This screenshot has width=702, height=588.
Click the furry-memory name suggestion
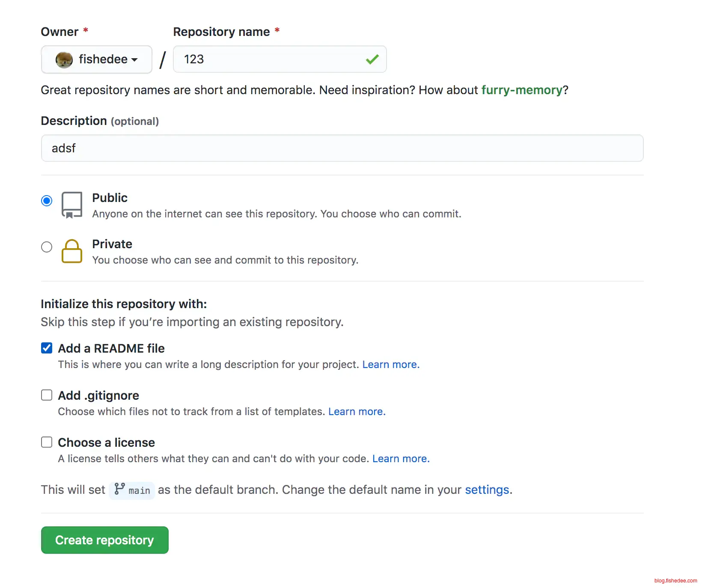pyautogui.click(x=521, y=90)
